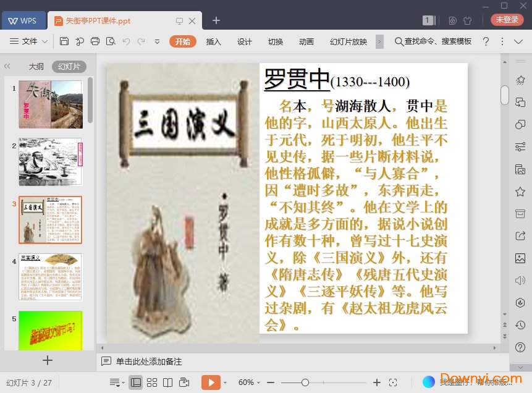Collapse the slide panel with double chevron
This screenshot has width=532, height=393.
pos(7,66)
